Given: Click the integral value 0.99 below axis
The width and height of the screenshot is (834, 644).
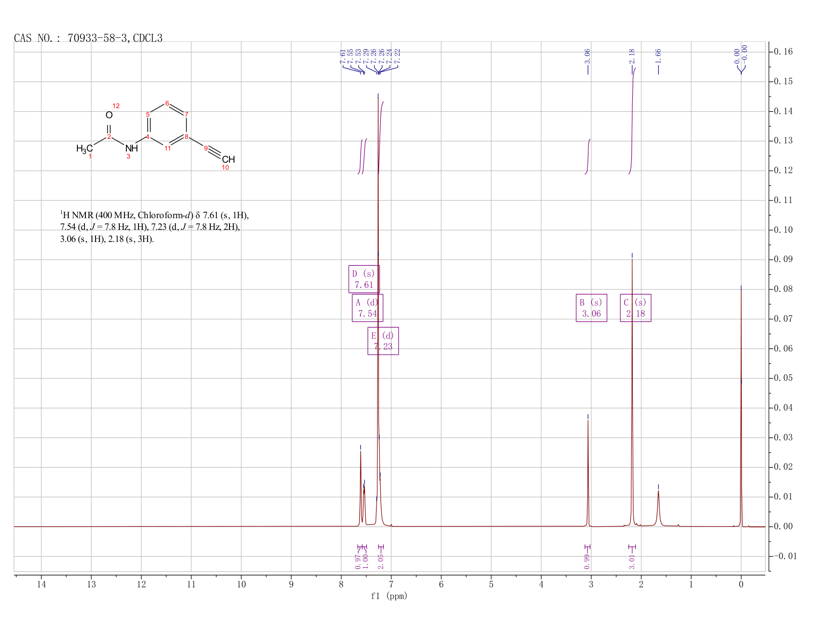Looking at the screenshot, I should 587,561.
